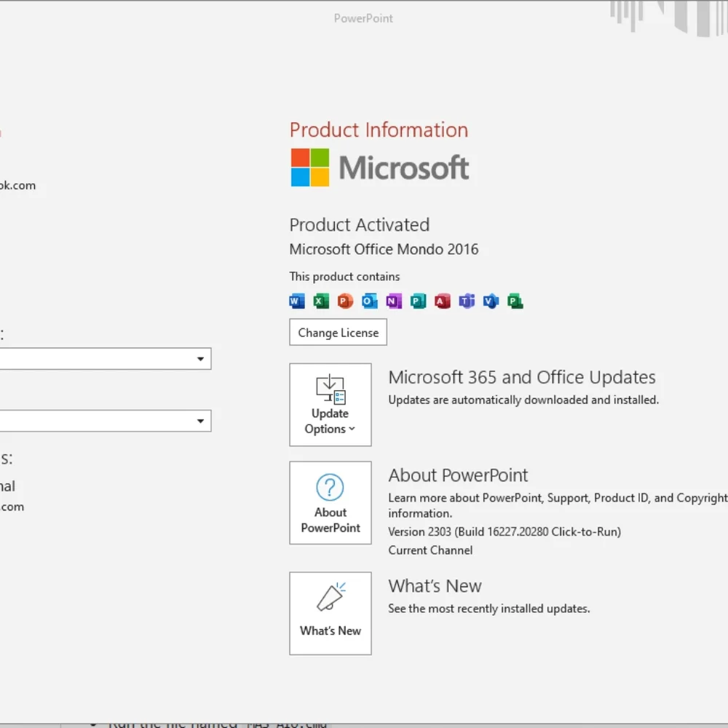Click the PowerPoint app icon under product contains
Viewport: 728px width, 728px height.
pos(345,301)
